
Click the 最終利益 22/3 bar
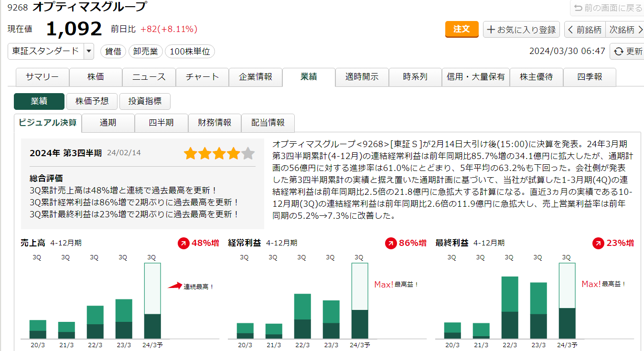pyautogui.click(x=510, y=308)
